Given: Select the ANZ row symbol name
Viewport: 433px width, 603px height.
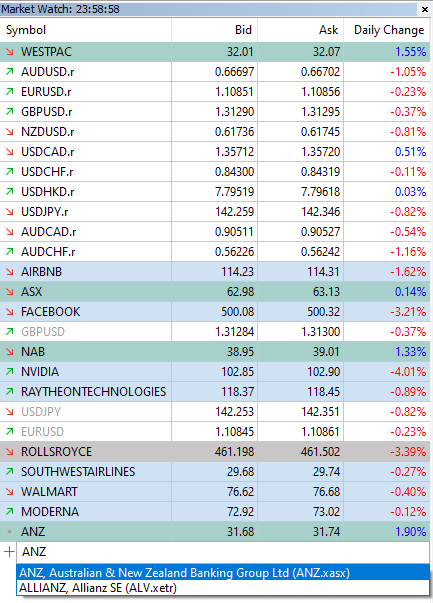Looking at the screenshot, I should pos(33,531).
